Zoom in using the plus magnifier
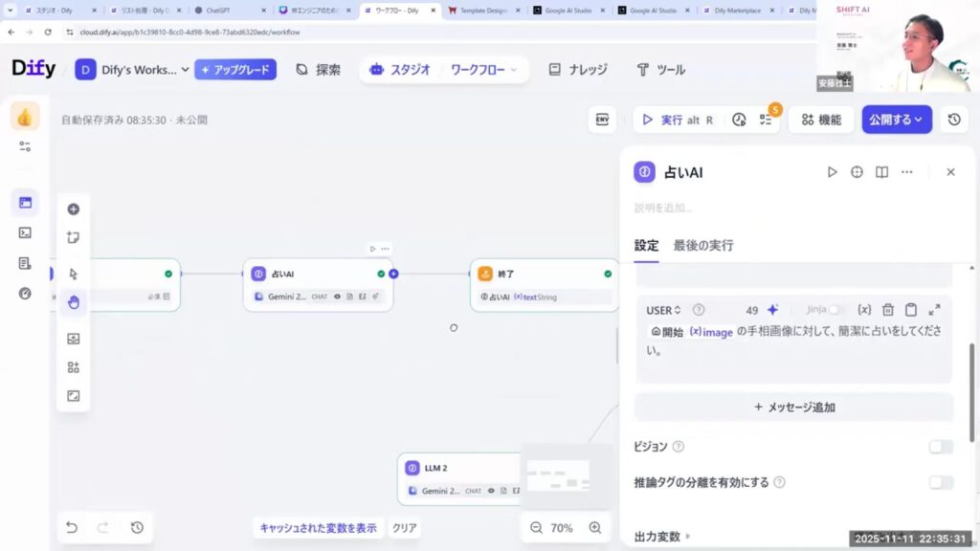980x551 pixels. pos(595,528)
